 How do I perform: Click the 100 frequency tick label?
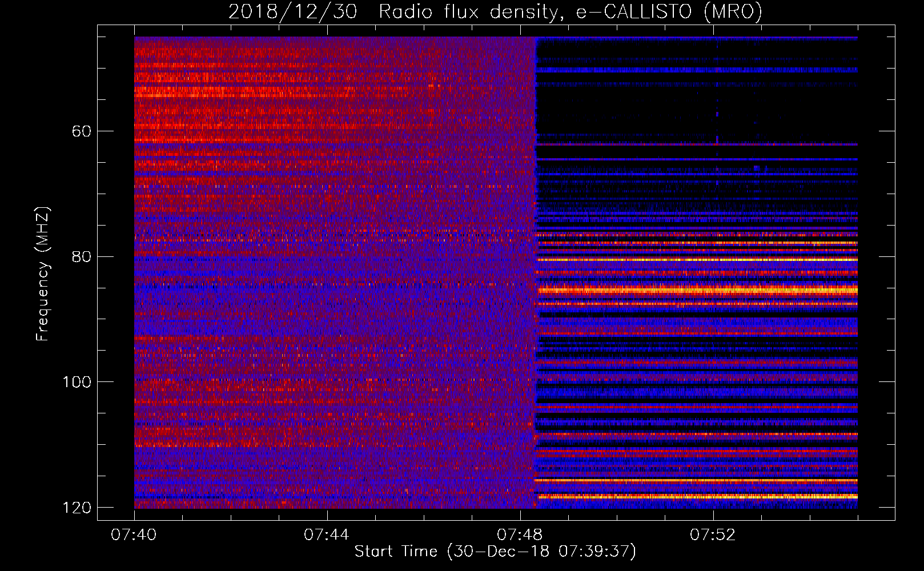click(77, 382)
